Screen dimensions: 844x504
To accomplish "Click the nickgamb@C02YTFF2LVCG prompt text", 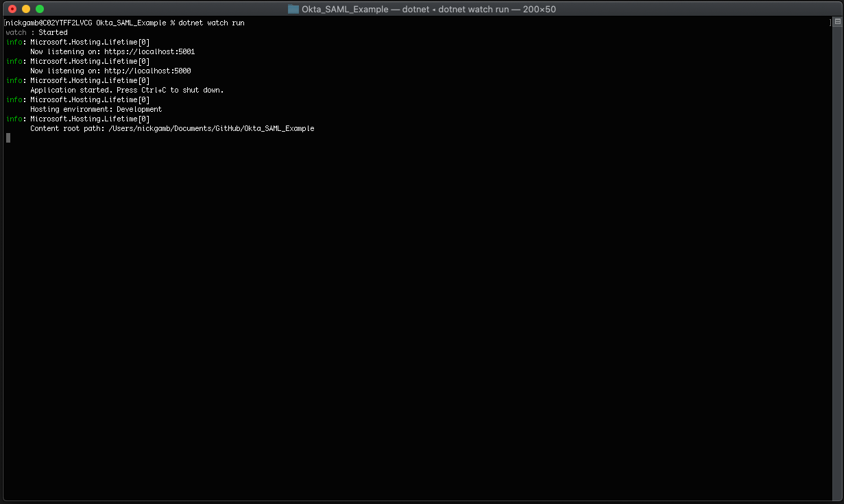I will pyautogui.click(x=48, y=23).
